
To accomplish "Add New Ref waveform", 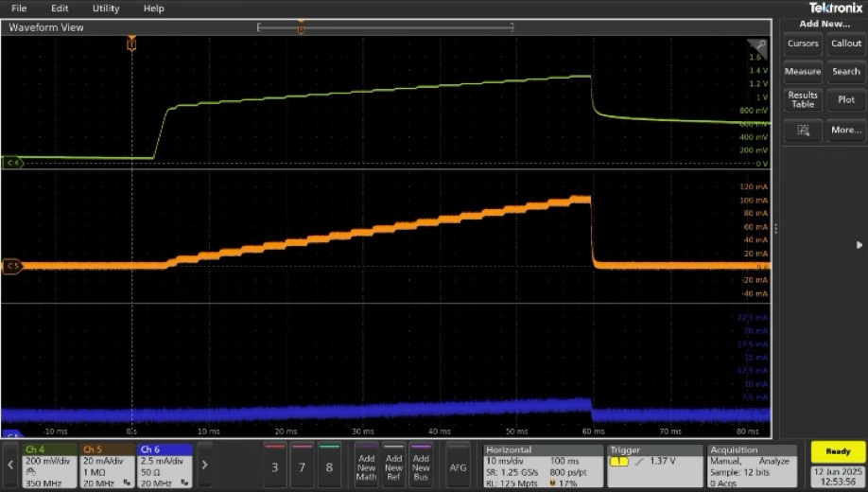I will pyautogui.click(x=393, y=465).
